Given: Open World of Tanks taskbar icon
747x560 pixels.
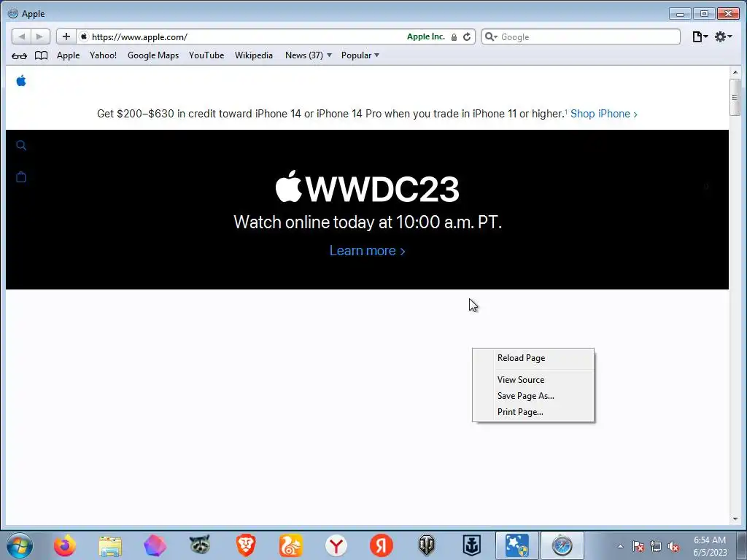Looking at the screenshot, I should [426, 545].
